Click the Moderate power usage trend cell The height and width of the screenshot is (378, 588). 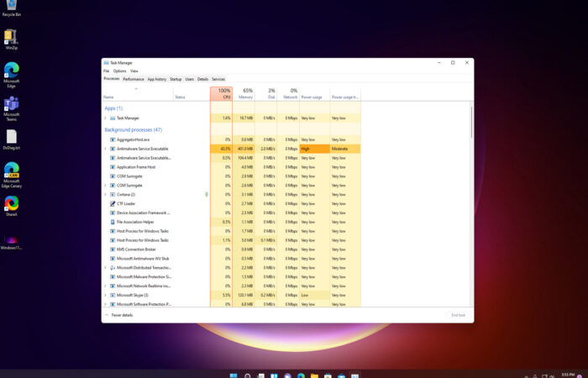tap(345, 149)
